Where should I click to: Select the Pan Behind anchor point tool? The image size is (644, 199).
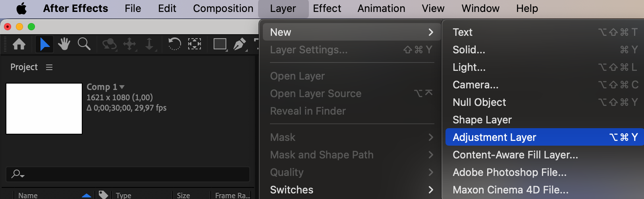[194, 44]
